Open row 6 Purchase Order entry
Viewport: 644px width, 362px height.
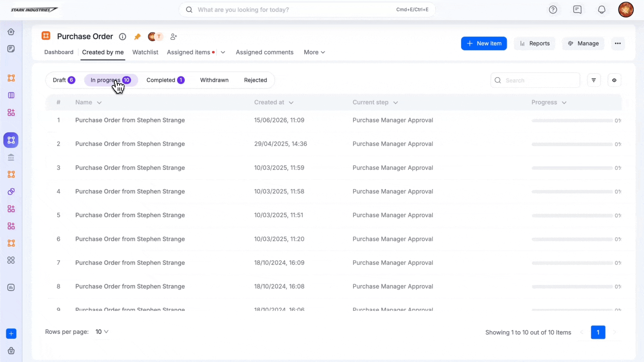pos(130,239)
